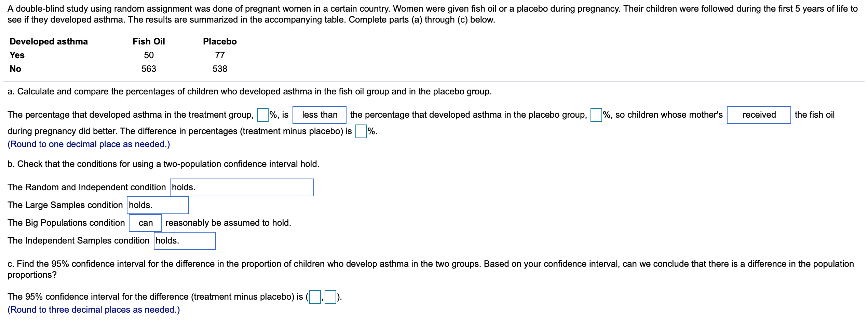Click the confidence interval upper bound box

pos(330,297)
